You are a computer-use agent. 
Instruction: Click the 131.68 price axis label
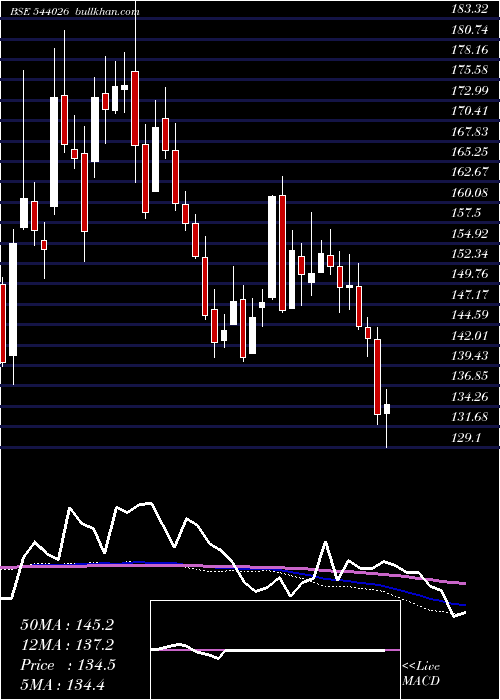[x=469, y=417]
